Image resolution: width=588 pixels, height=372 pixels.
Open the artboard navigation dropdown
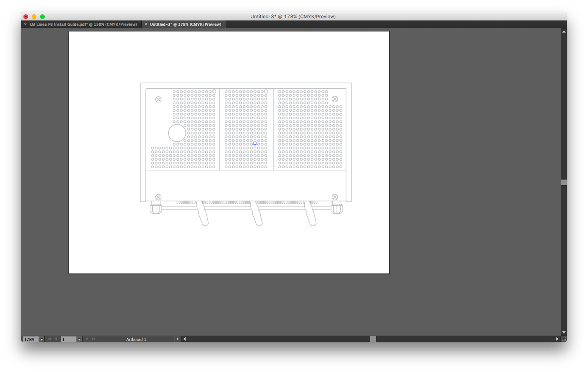pyautogui.click(x=80, y=339)
